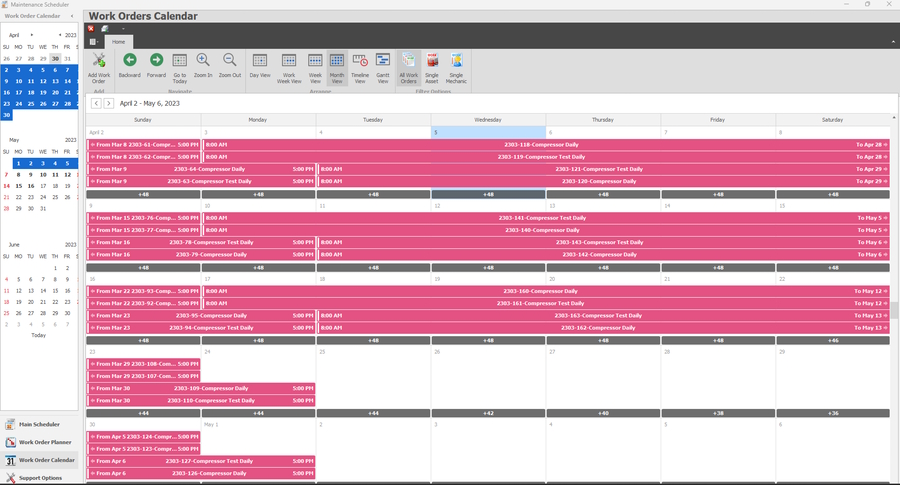Click the previous date range arrow button

coord(96,103)
